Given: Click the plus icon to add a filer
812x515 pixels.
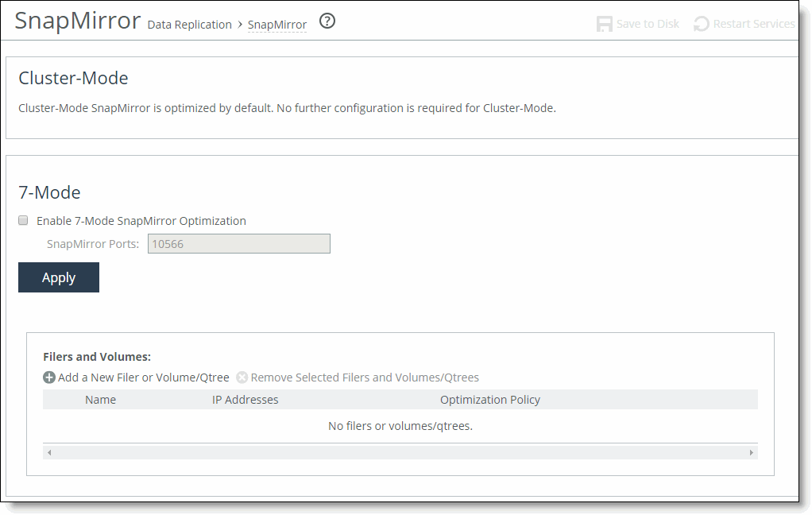Looking at the screenshot, I should [x=49, y=378].
